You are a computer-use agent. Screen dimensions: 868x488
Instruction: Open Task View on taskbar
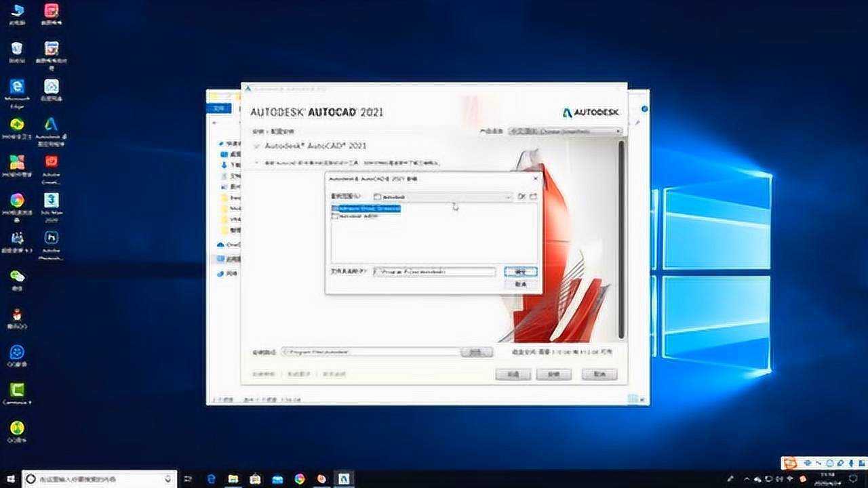[x=189, y=479]
